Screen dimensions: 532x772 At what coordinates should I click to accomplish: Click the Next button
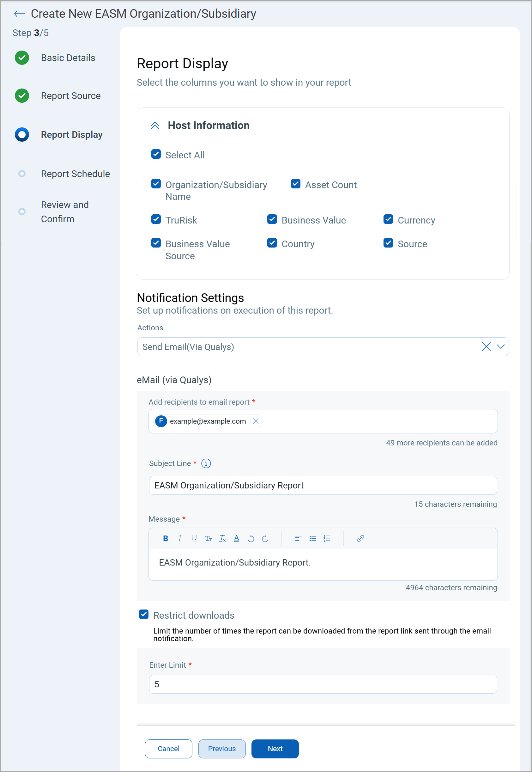point(275,749)
